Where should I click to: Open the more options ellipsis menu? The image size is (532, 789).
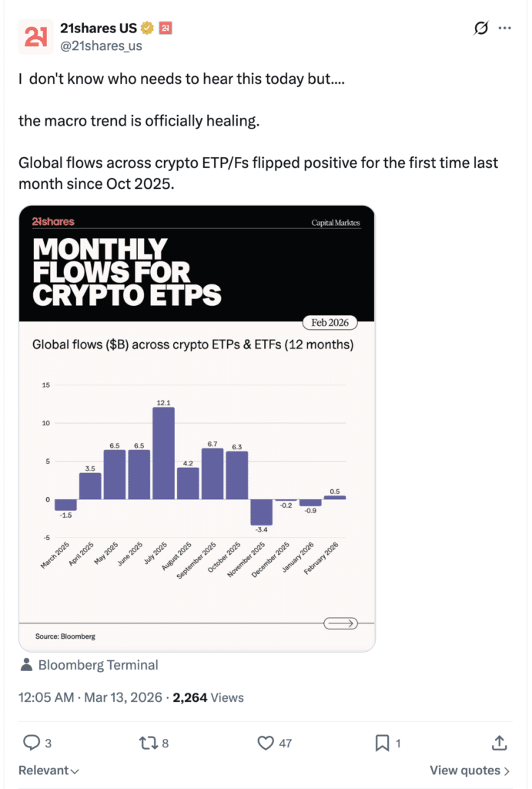tap(505, 28)
